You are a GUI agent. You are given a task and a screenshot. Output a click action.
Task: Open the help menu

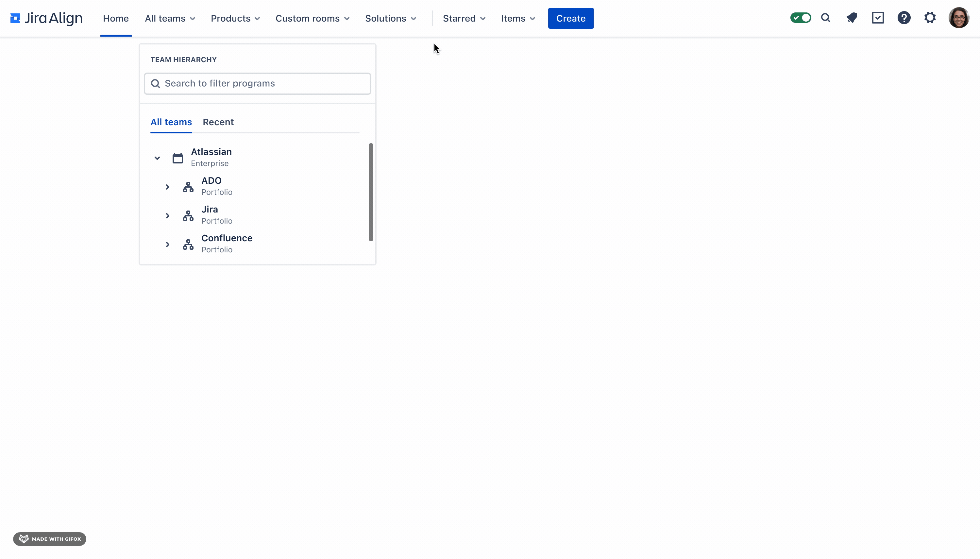(x=904, y=18)
